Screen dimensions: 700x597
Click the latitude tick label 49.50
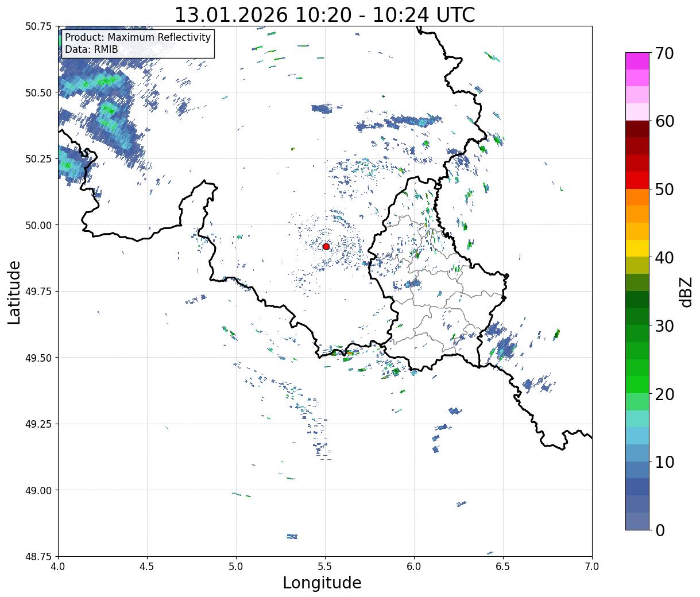tap(38, 358)
